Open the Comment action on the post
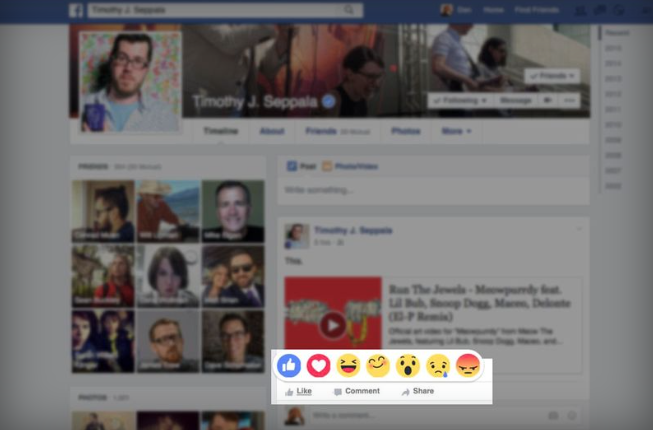 point(357,391)
